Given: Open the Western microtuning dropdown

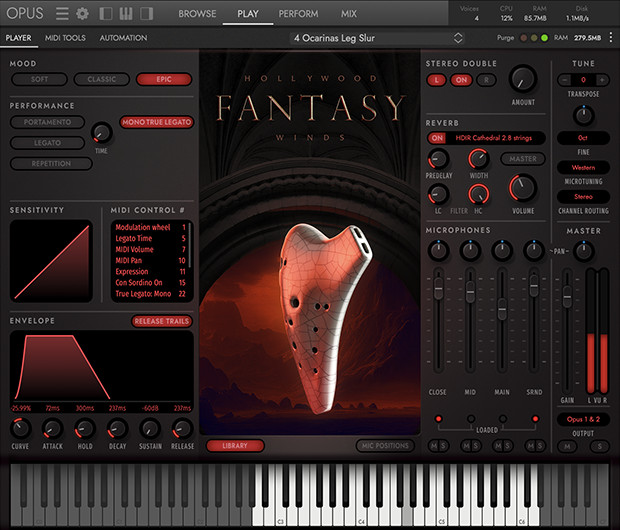Looking at the screenshot, I should click(x=584, y=167).
